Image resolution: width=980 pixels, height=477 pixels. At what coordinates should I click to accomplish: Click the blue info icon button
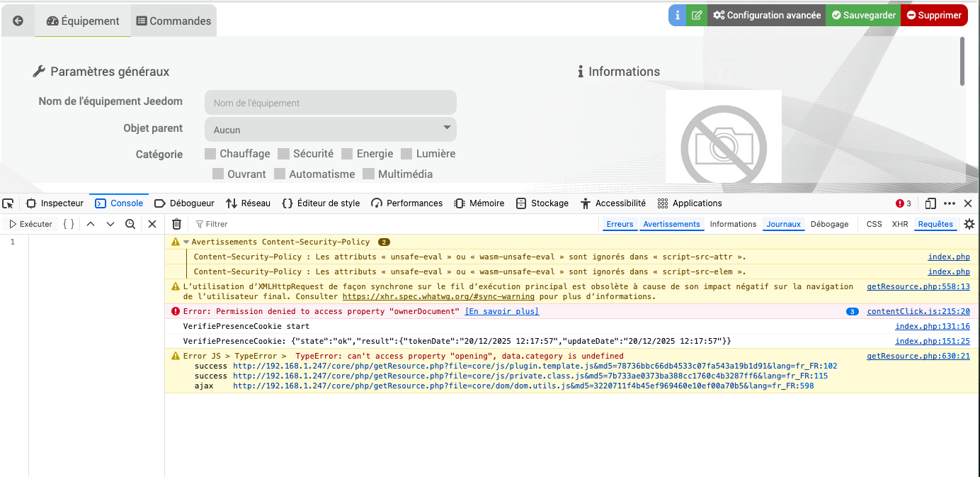[x=678, y=15]
